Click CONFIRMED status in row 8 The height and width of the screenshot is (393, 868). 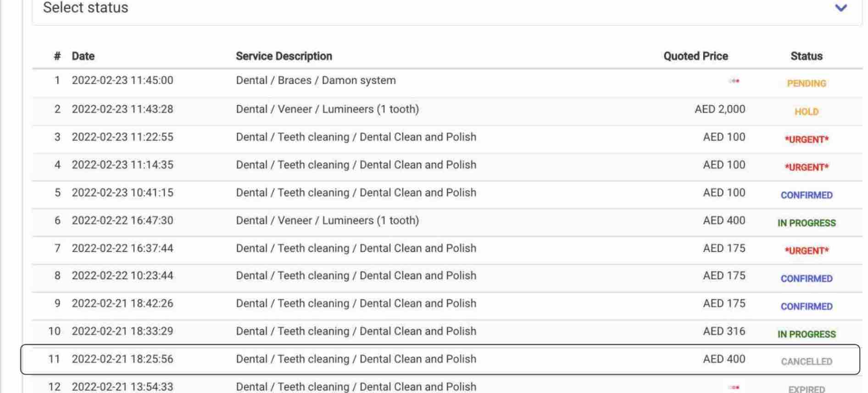click(x=807, y=278)
